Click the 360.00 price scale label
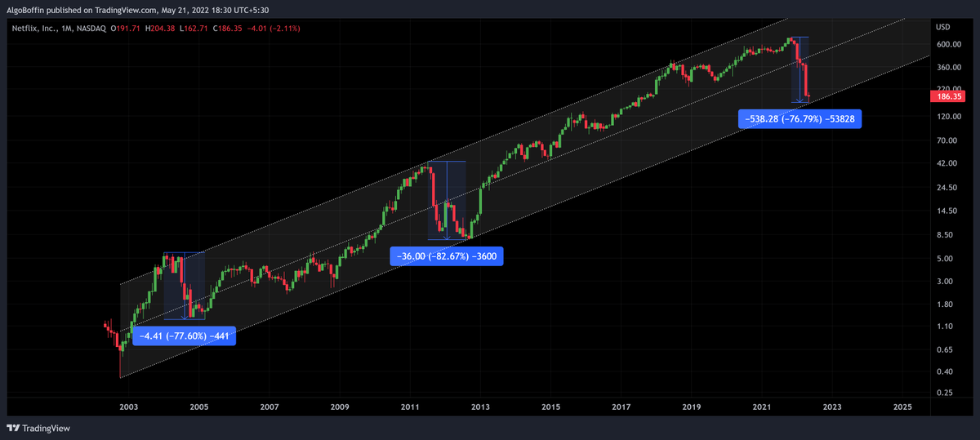Screen dimensions: 980x440 [947, 67]
